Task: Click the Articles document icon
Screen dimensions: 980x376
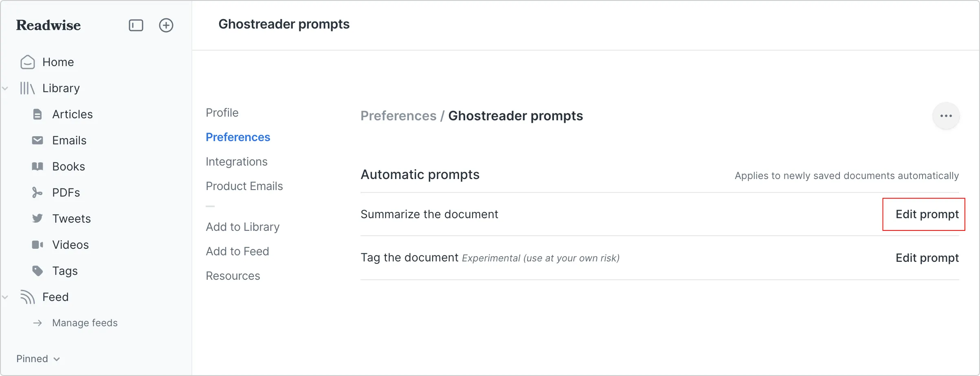Action: (37, 114)
